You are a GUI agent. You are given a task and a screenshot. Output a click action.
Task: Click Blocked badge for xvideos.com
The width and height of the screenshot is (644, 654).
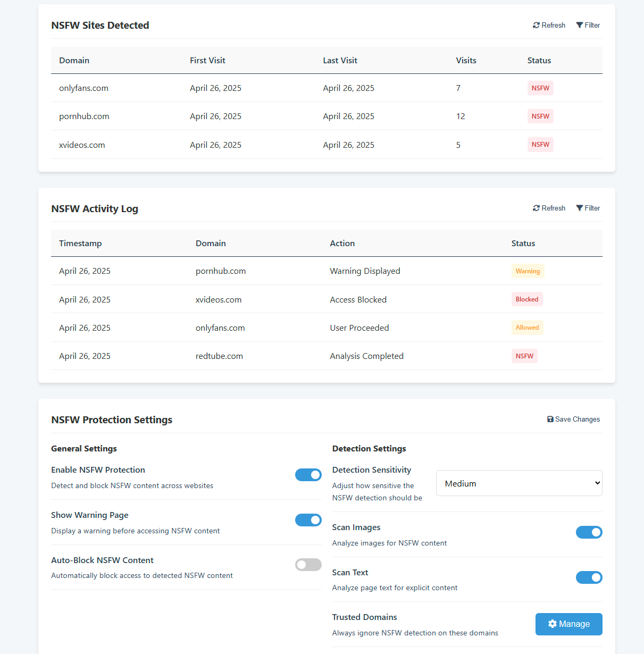click(527, 299)
